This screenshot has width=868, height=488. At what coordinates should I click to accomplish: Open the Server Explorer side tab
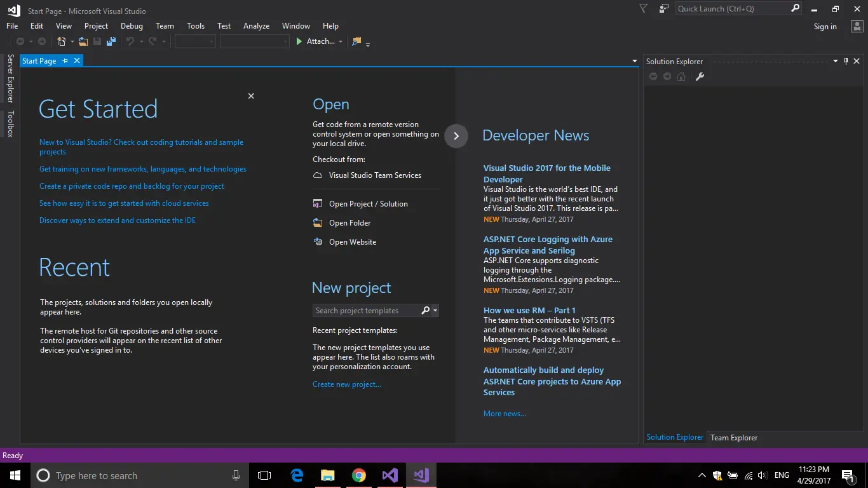point(10,79)
